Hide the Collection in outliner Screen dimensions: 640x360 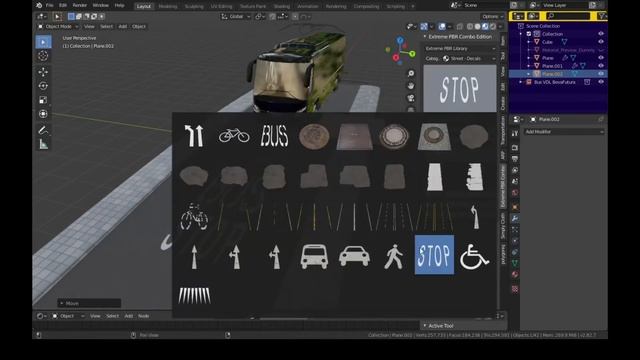(x=601, y=34)
